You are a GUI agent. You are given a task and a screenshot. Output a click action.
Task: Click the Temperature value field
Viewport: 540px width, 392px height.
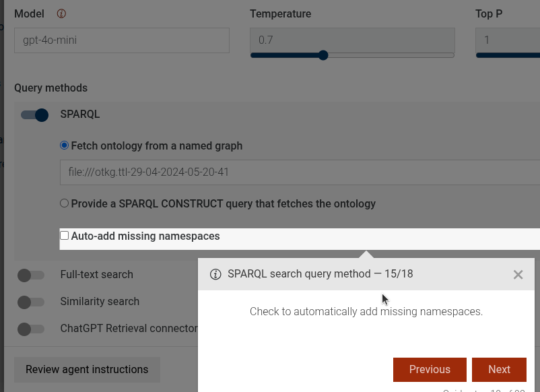(352, 40)
